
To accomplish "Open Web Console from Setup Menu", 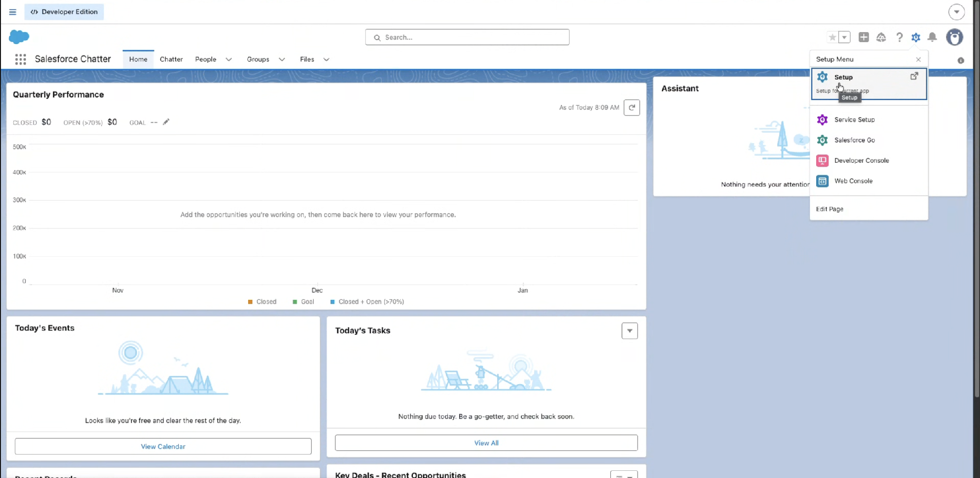I will tap(869, 181).
